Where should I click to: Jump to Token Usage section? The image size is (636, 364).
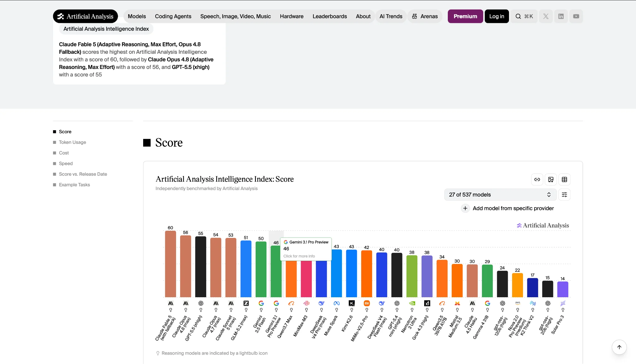point(72,142)
